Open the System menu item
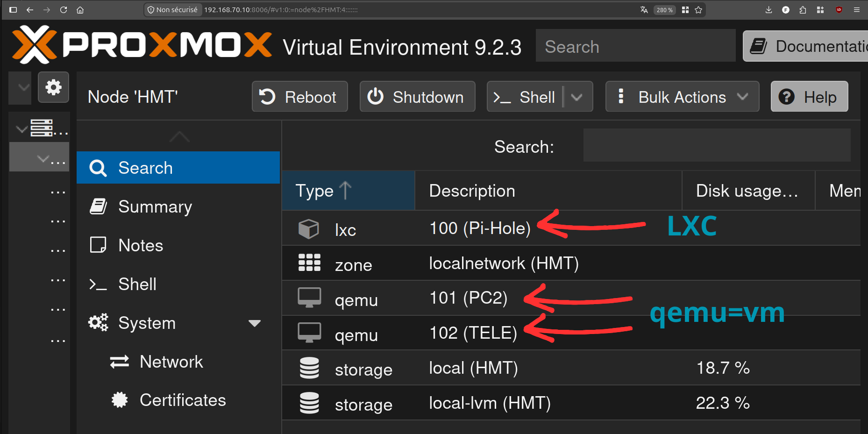This screenshot has height=434, width=868. point(178,323)
